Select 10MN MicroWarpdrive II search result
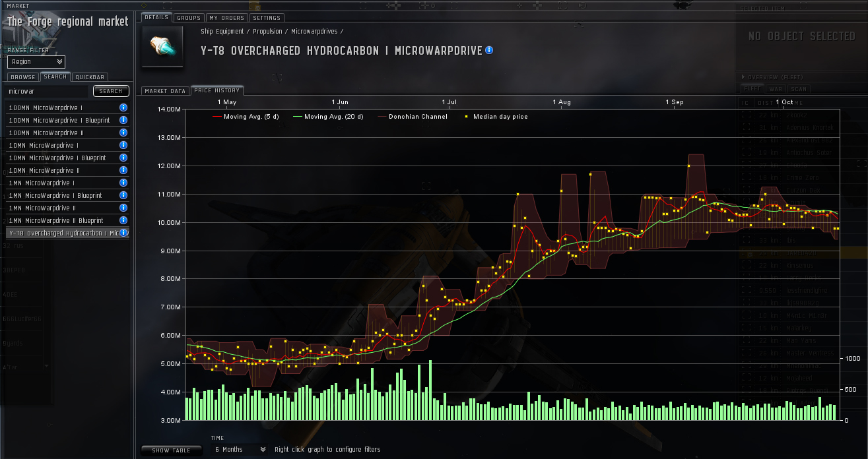Viewport: 868px width, 459px height. pos(67,170)
